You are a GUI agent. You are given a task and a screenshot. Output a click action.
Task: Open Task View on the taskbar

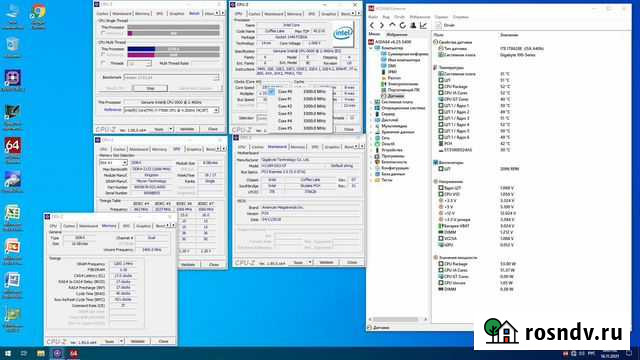[x=24, y=353]
